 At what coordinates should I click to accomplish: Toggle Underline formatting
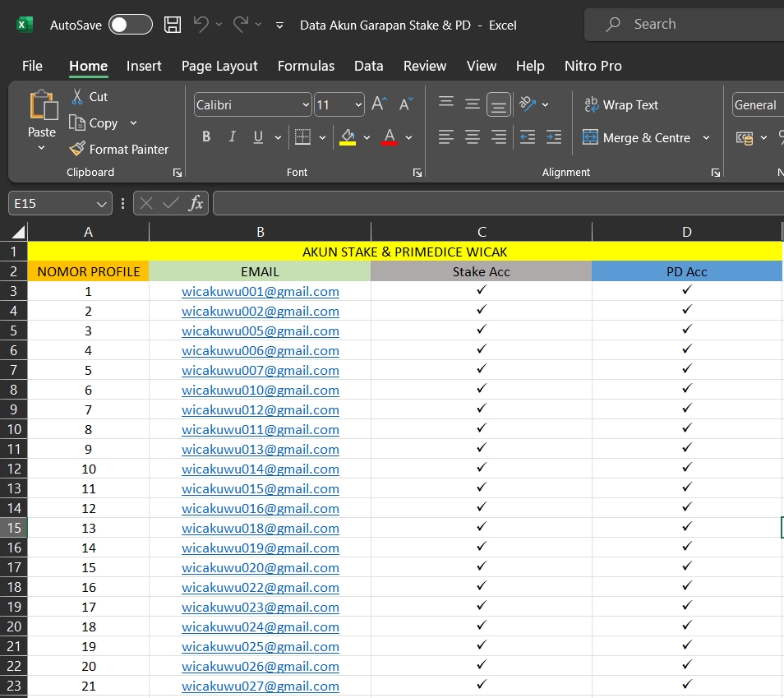pos(258,136)
